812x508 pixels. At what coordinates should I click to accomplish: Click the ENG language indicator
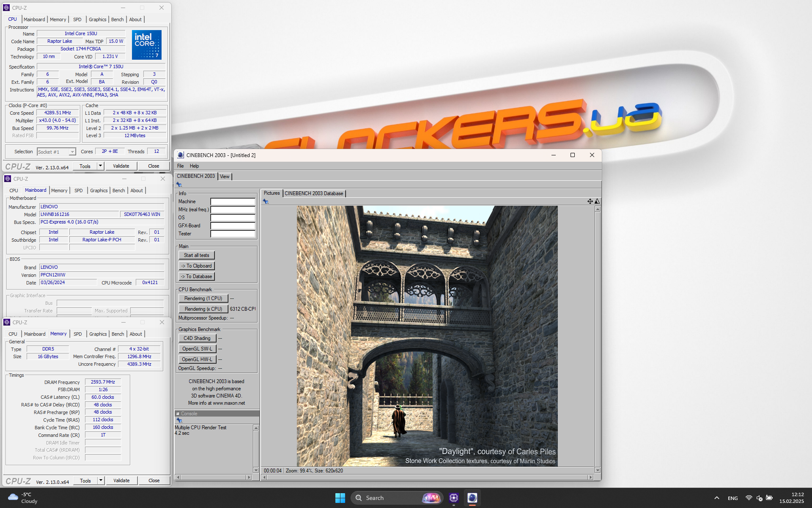pos(733,498)
